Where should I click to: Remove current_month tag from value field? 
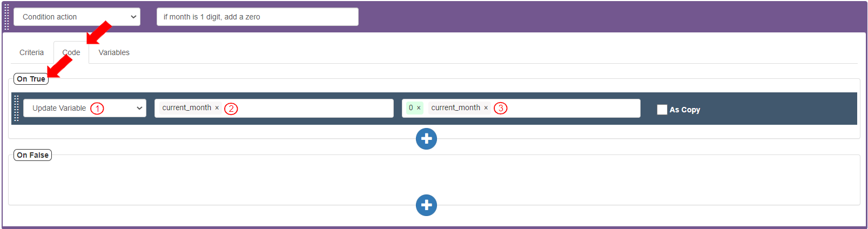point(486,108)
